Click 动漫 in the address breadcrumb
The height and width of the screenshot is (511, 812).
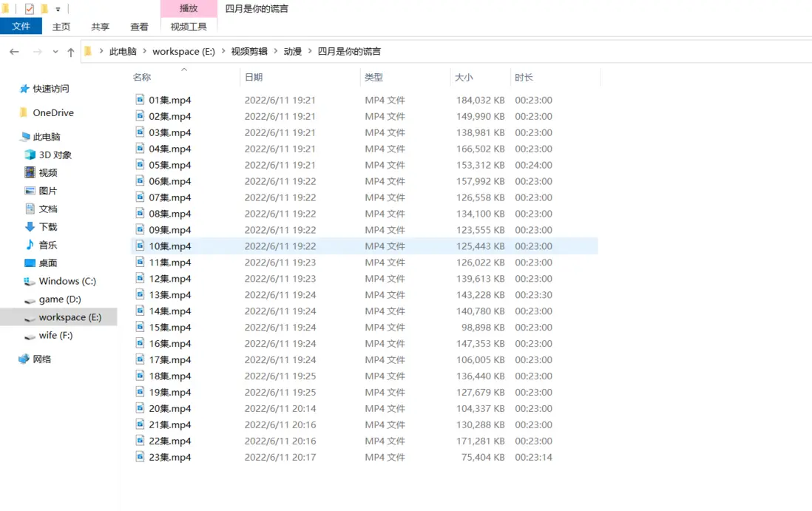coord(293,51)
